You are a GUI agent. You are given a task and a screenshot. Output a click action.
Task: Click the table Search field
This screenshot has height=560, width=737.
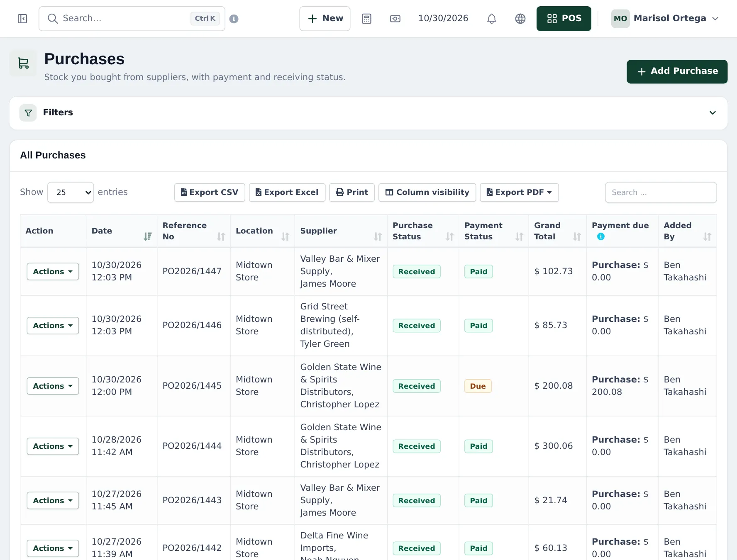coord(661,192)
